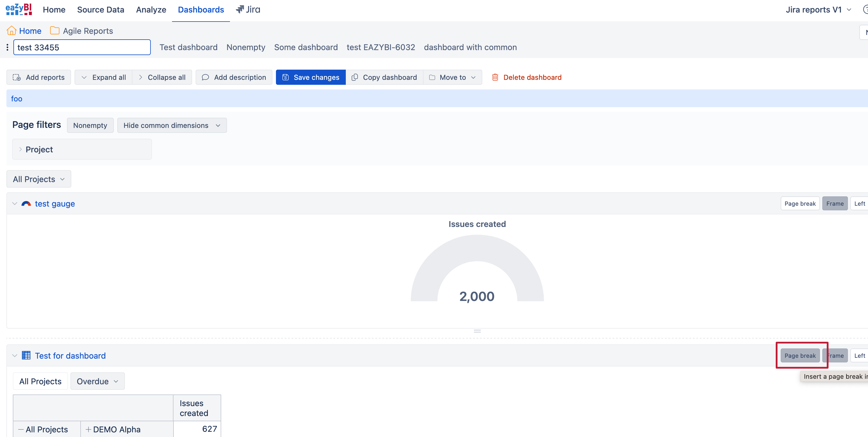
Task: Toggle Frame for Test for dashboard report
Action: click(835, 355)
